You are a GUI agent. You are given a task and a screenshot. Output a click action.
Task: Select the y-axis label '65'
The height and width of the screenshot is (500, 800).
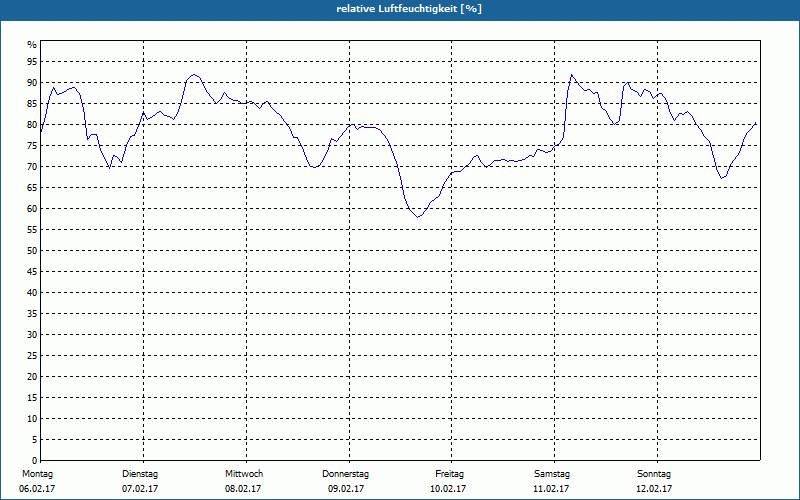pyautogui.click(x=32, y=188)
